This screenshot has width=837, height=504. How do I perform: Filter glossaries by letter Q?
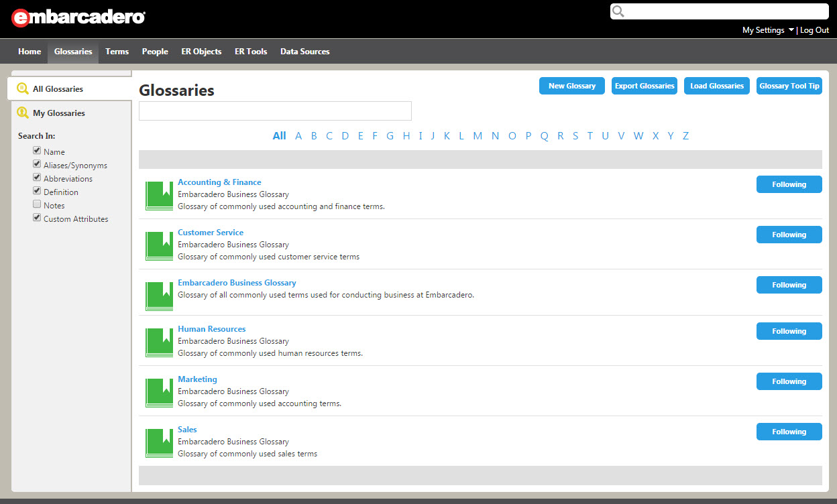point(544,136)
